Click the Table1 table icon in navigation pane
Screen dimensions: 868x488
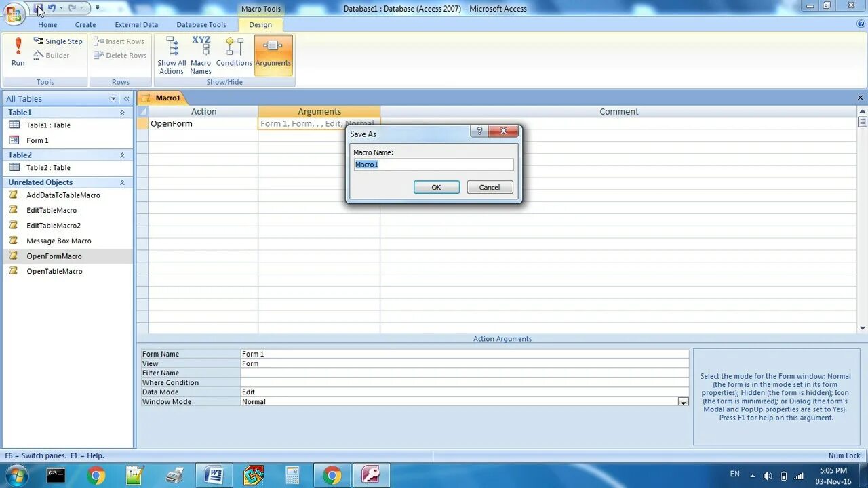point(14,125)
